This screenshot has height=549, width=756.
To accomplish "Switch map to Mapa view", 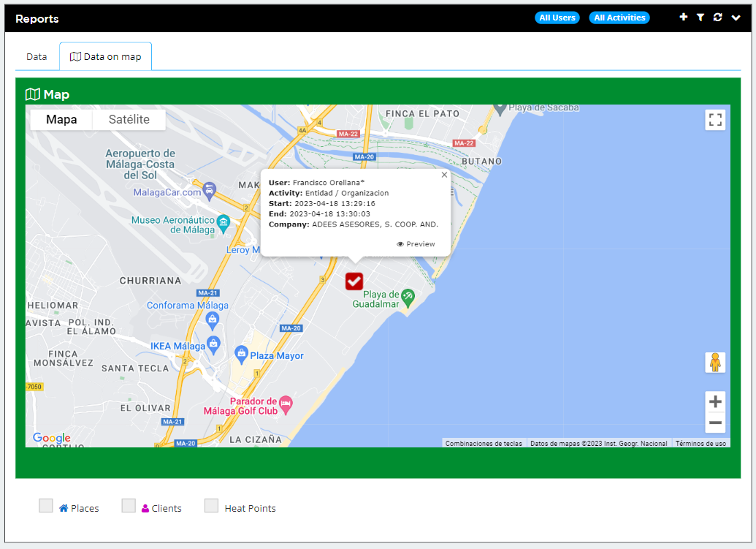I will (x=61, y=120).
